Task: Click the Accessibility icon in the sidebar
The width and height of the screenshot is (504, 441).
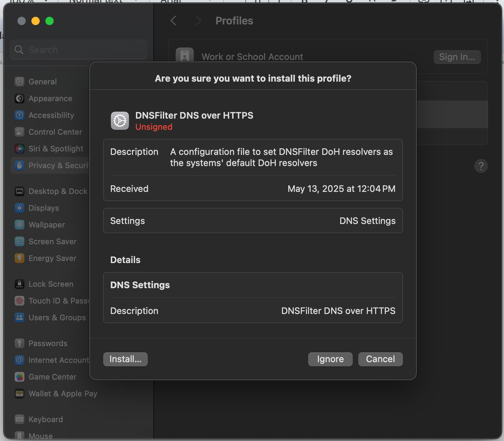Action: pos(20,115)
